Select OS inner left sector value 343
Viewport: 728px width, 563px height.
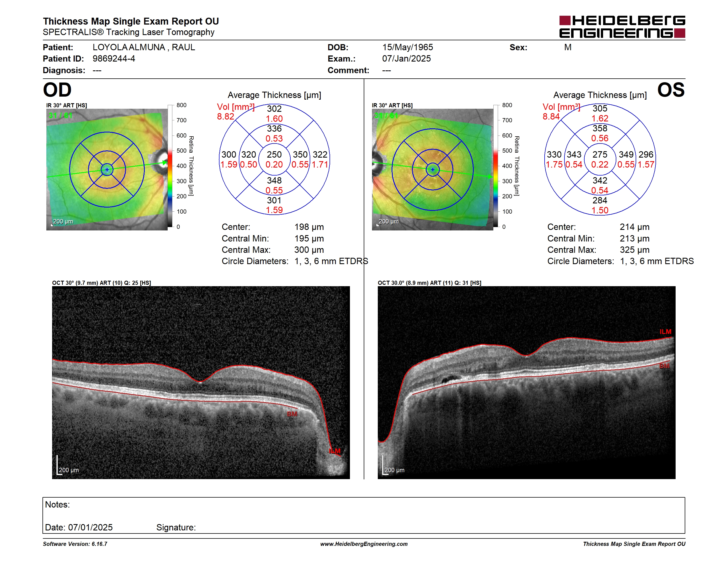click(574, 155)
